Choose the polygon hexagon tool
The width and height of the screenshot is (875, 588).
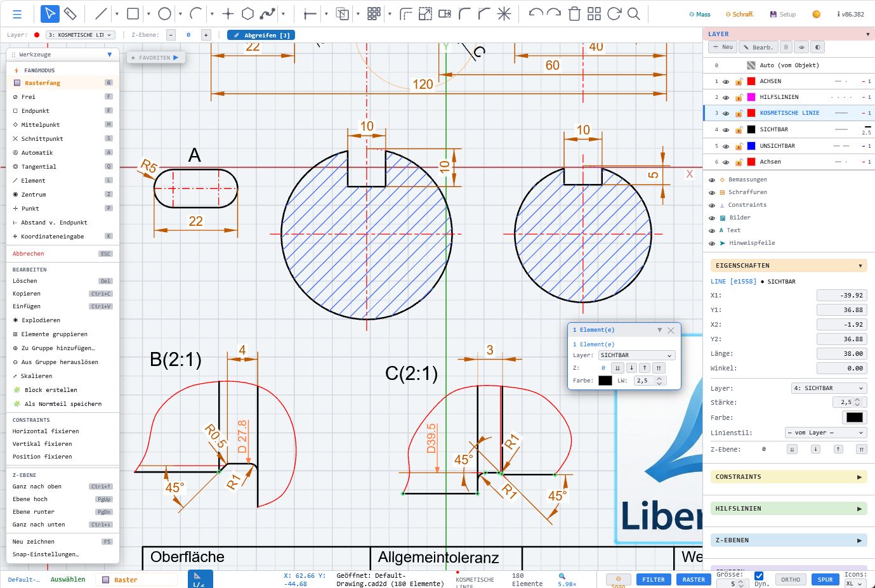(248, 14)
